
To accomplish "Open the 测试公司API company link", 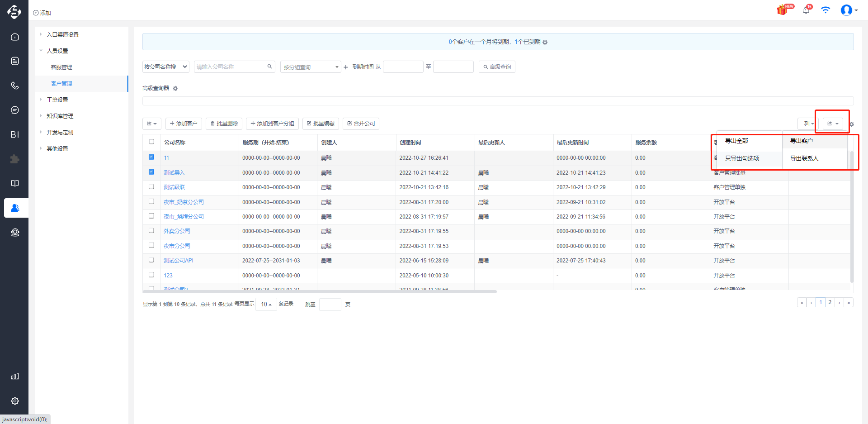I will click(x=179, y=261).
